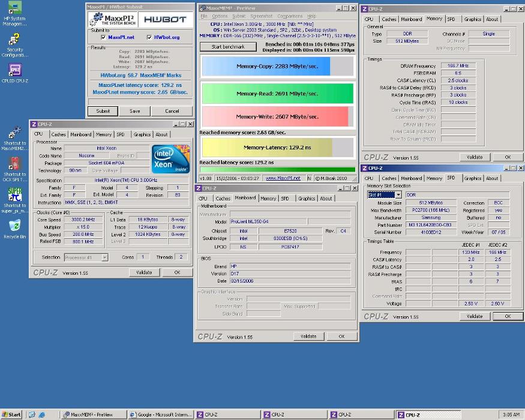Open the Slot #1 memory slot dropdown
Viewport: 525px width, 420px height.
coord(398,195)
